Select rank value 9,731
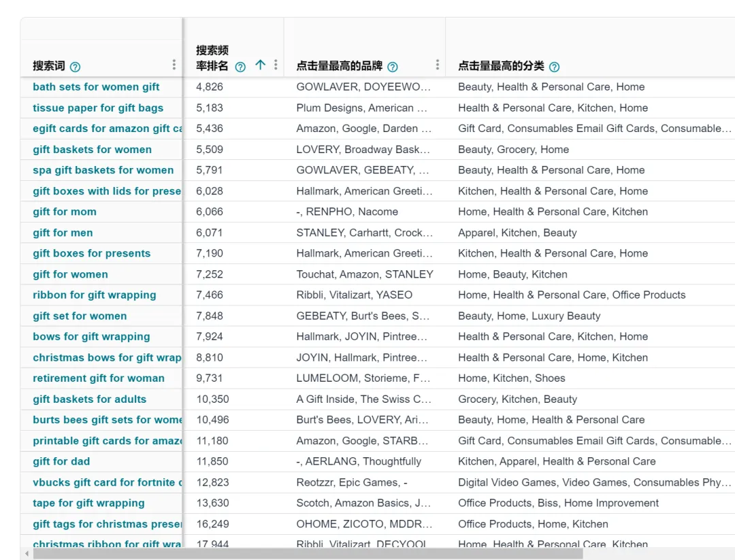The height and width of the screenshot is (560, 735). [210, 378]
